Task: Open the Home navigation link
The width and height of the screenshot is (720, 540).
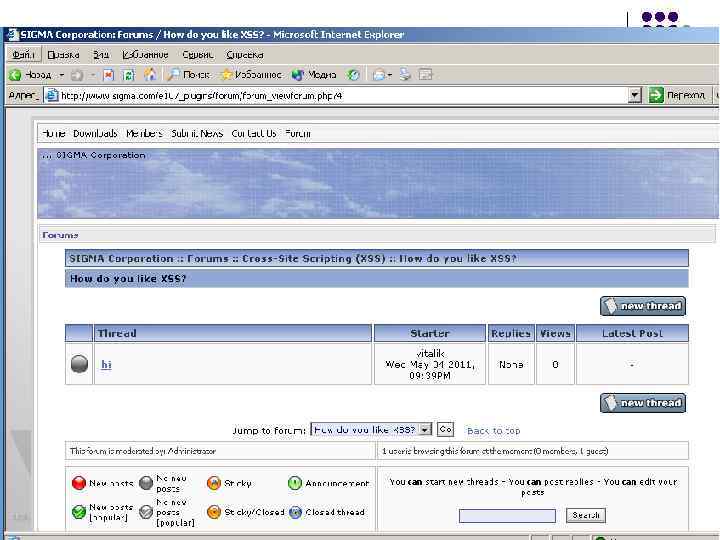Action: pos(54,134)
